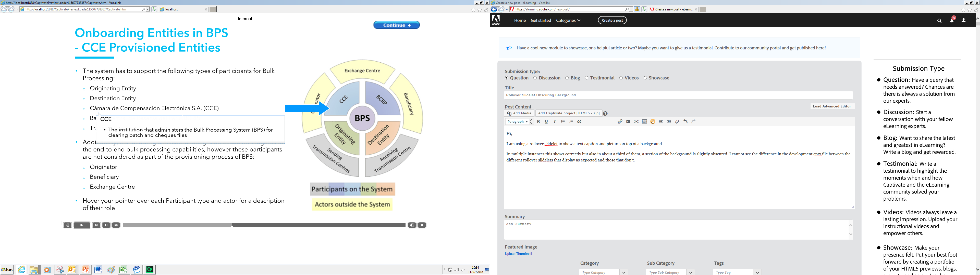
Task: Mute audio in Captivate playbar
Action: 412,225
